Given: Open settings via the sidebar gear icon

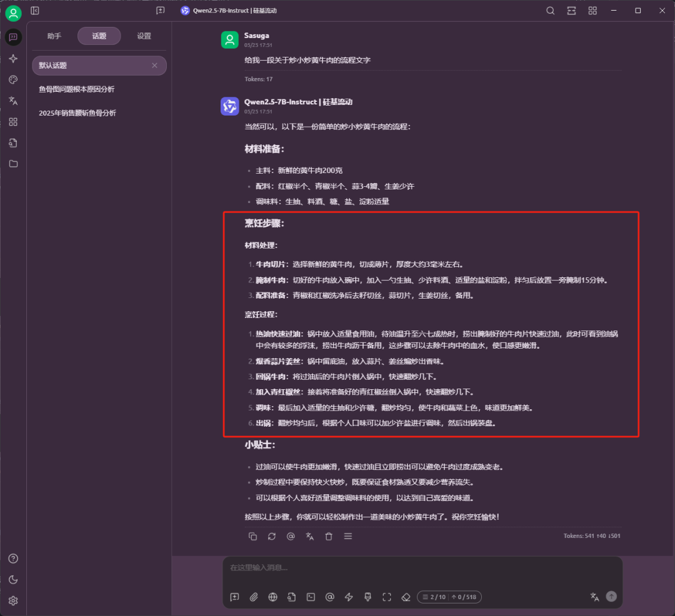Looking at the screenshot, I should [x=13, y=600].
